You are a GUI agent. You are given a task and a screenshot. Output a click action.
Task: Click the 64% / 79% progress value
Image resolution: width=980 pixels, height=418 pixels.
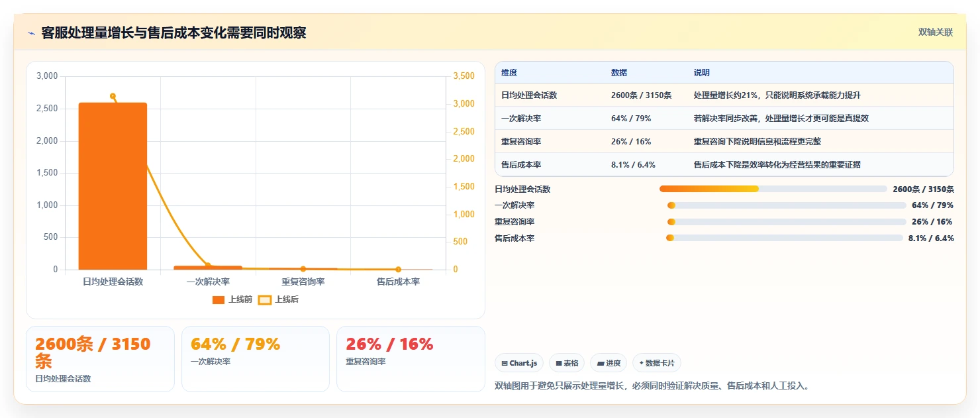pyautogui.click(x=932, y=205)
